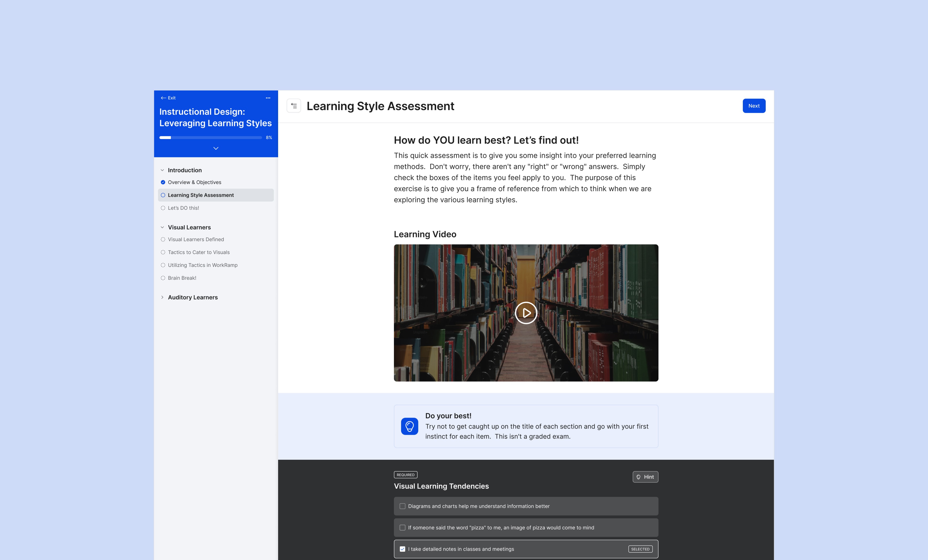Check the diagrams and charts option
The height and width of the screenshot is (560, 928).
[x=402, y=506]
